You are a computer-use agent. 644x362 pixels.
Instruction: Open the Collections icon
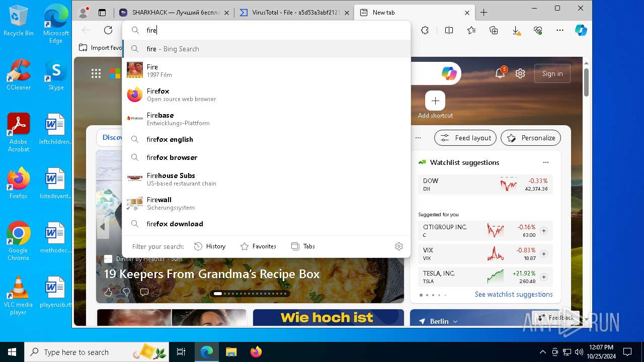pyautogui.click(x=494, y=30)
